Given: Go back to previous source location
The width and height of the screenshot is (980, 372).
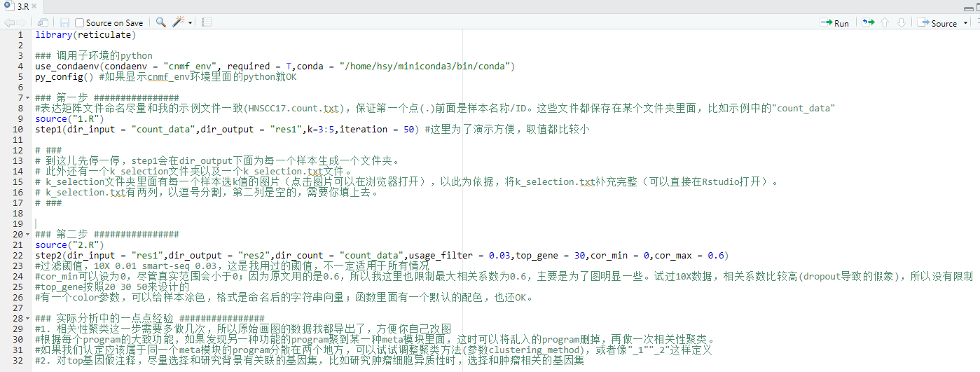Looking at the screenshot, I should pyautogui.click(x=9, y=22).
